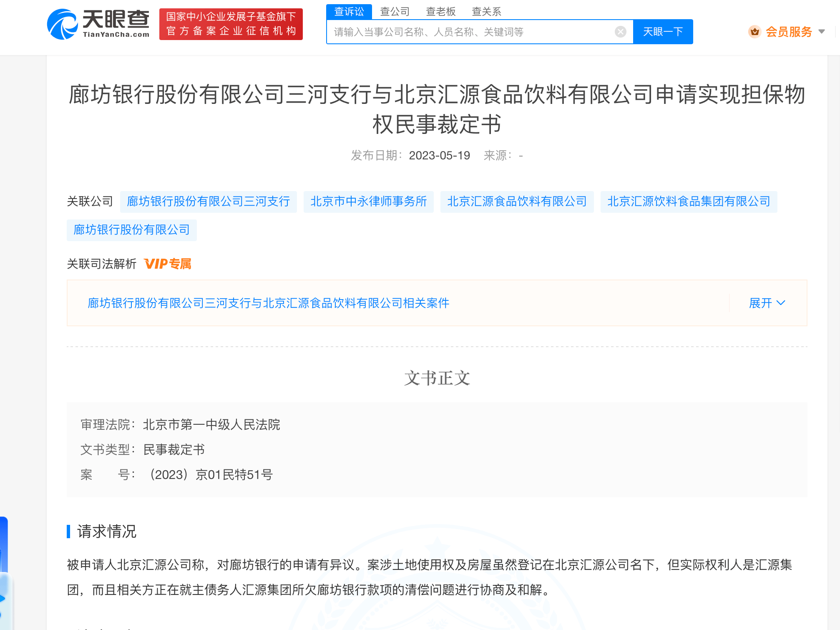Screen dimensions: 840x630
Task: Click the document title 申请实现担保物权民事裁定书
Action: point(437,109)
